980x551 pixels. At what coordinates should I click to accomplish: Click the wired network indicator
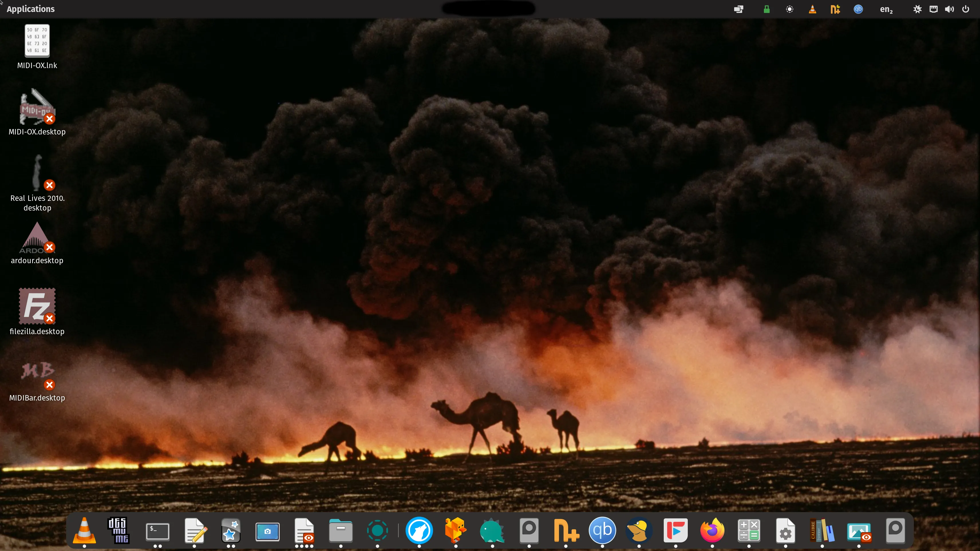click(x=933, y=9)
